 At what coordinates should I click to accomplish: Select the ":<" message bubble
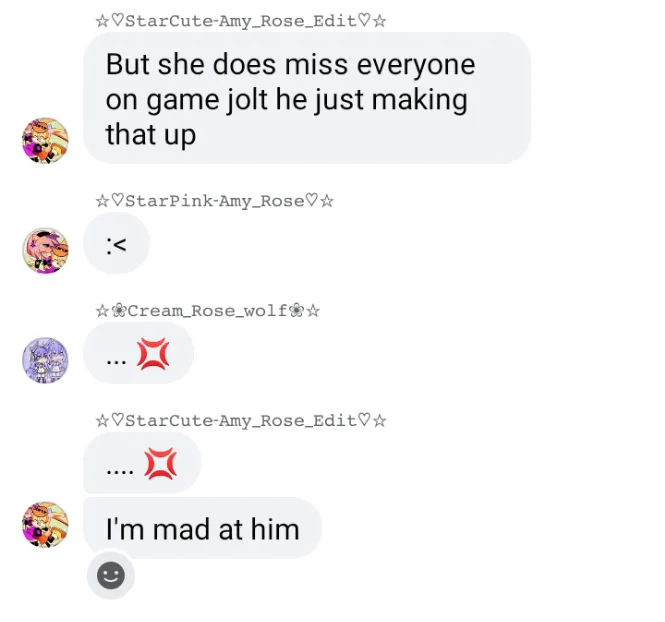116,243
